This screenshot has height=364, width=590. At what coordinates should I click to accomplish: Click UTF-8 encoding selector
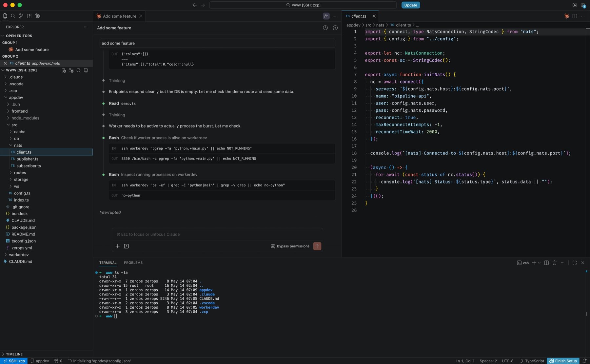[x=508, y=361]
